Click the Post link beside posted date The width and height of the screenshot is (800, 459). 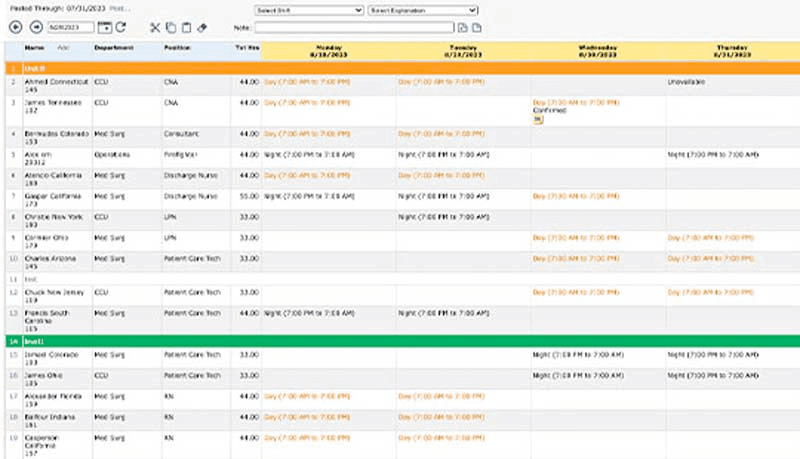click(120, 8)
